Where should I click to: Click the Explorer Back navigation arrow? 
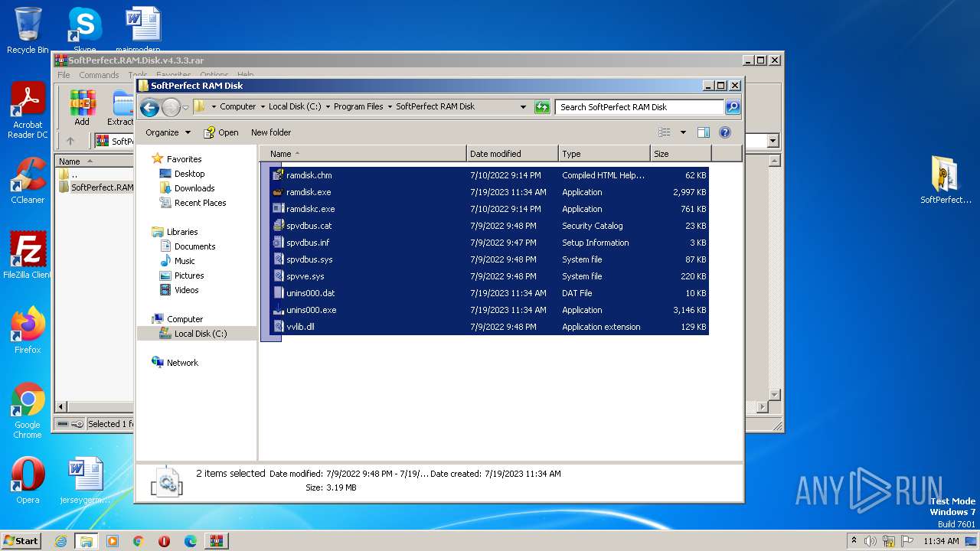click(x=150, y=107)
